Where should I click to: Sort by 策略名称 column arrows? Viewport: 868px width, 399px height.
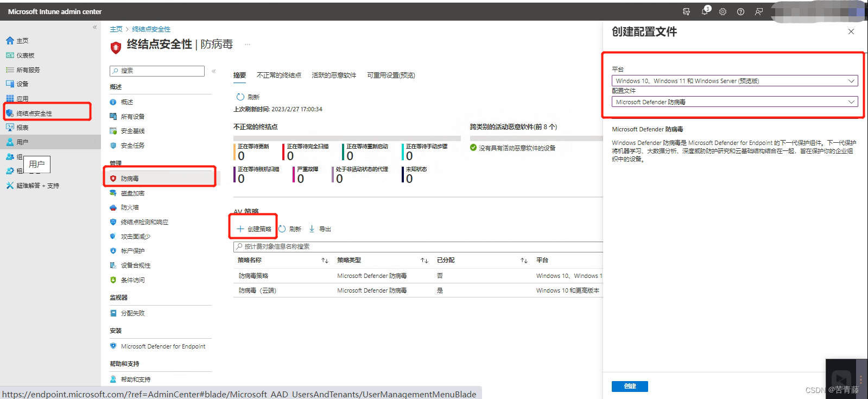coord(325,261)
